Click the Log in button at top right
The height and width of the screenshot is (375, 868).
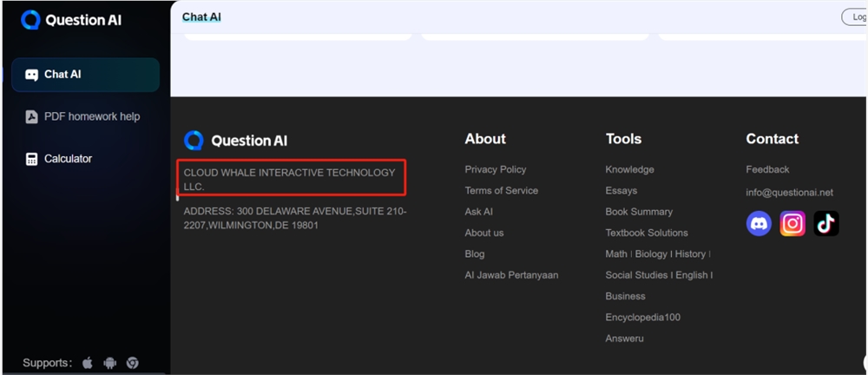[x=856, y=17]
